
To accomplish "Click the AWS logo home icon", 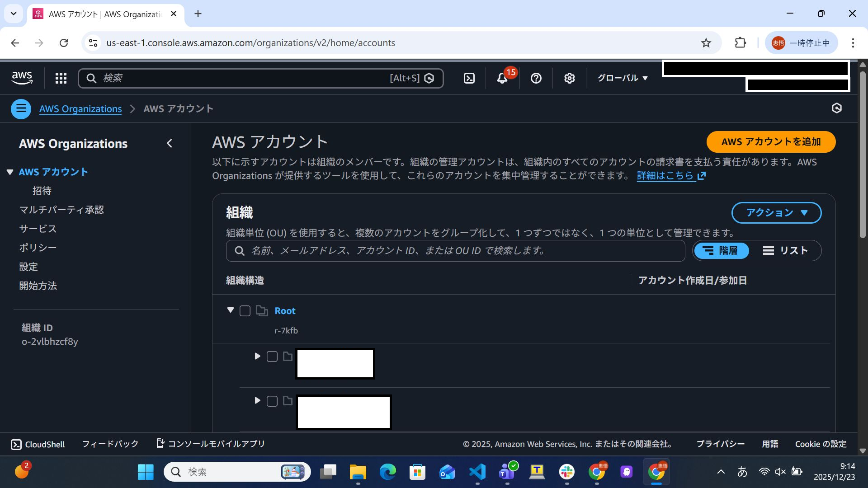I will click(x=22, y=78).
